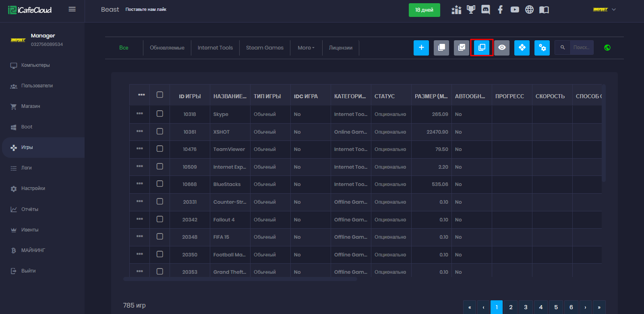Select the Все tab
Screen dimensions: 644x314
point(124,48)
